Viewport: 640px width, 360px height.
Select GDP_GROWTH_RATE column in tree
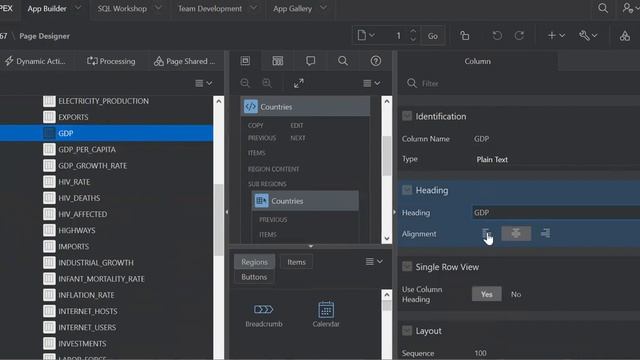(x=92, y=166)
